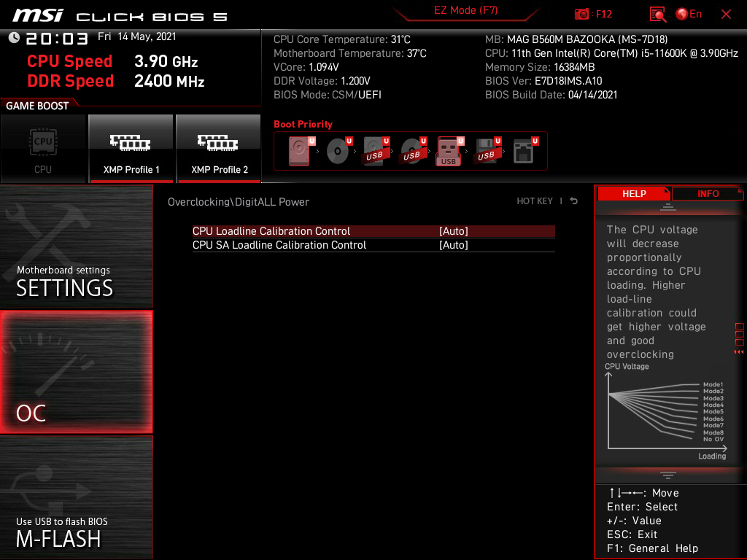Click the BIOS Mode CSM/UEFI entry
The width and height of the screenshot is (747, 560).
(x=328, y=95)
